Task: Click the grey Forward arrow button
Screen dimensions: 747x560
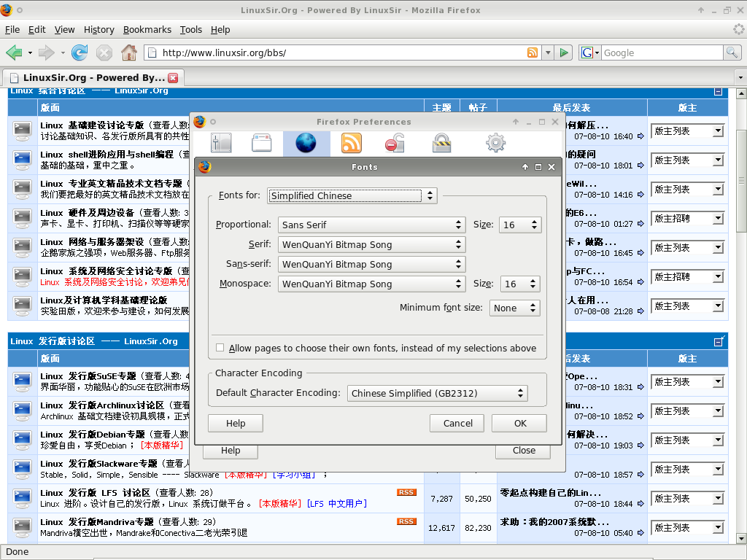Action: [x=46, y=52]
